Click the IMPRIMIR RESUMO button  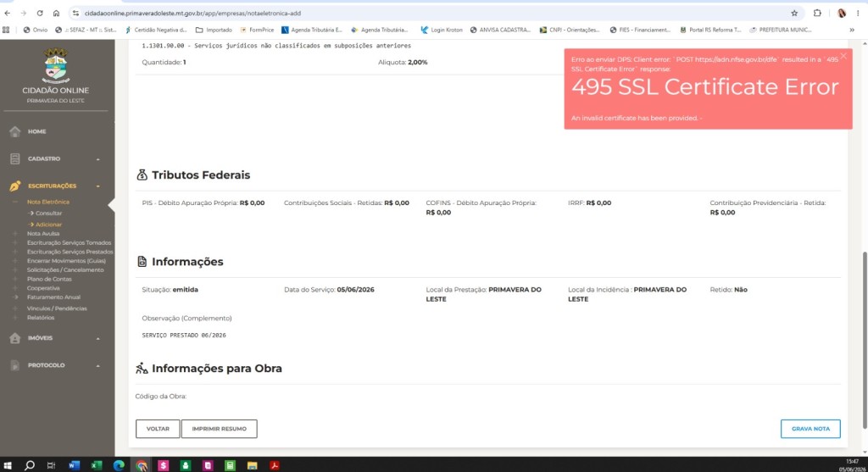click(x=220, y=429)
